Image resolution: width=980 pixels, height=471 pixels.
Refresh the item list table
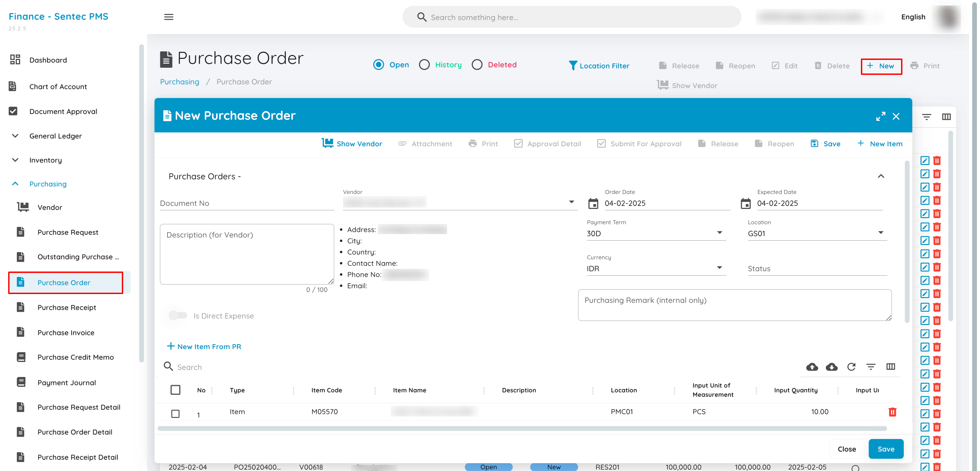pos(851,367)
